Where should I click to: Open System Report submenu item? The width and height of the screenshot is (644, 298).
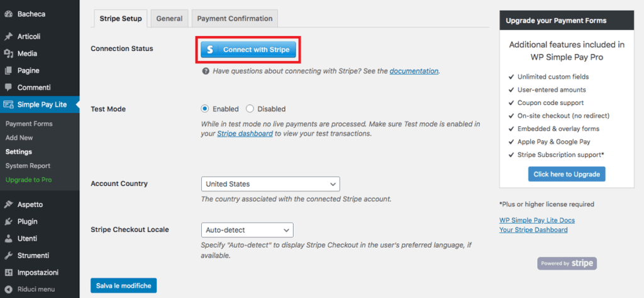[x=28, y=166]
